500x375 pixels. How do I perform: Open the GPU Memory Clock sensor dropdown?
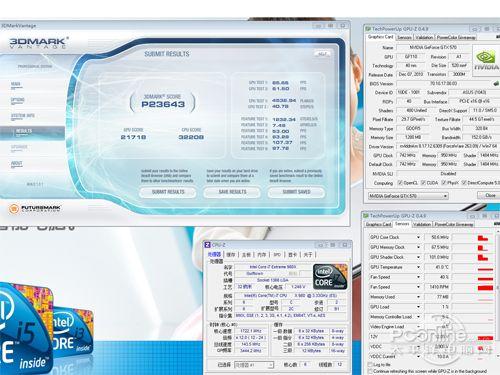pyautogui.click(x=418, y=247)
